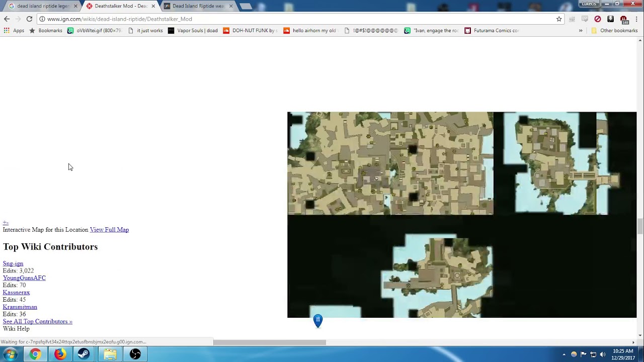Open the Bookmarks star folder in bookmarks bar
The height and width of the screenshot is (362, 644).
coord(46,31)
